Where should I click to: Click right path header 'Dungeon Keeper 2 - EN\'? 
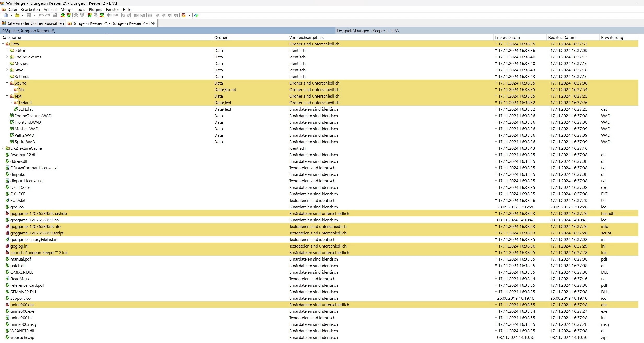click(489, 31)
